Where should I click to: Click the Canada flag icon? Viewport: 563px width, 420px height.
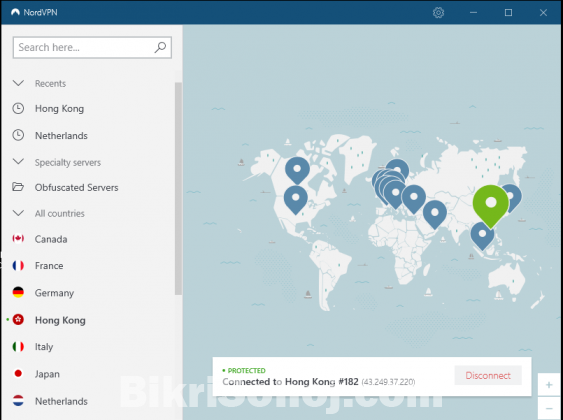click(x=18, y=239)
